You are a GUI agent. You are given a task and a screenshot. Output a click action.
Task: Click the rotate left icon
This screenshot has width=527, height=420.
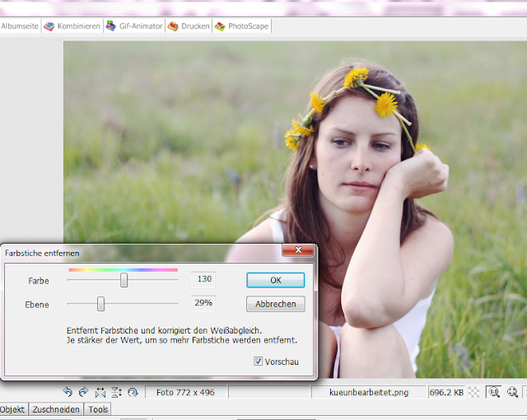68,393
